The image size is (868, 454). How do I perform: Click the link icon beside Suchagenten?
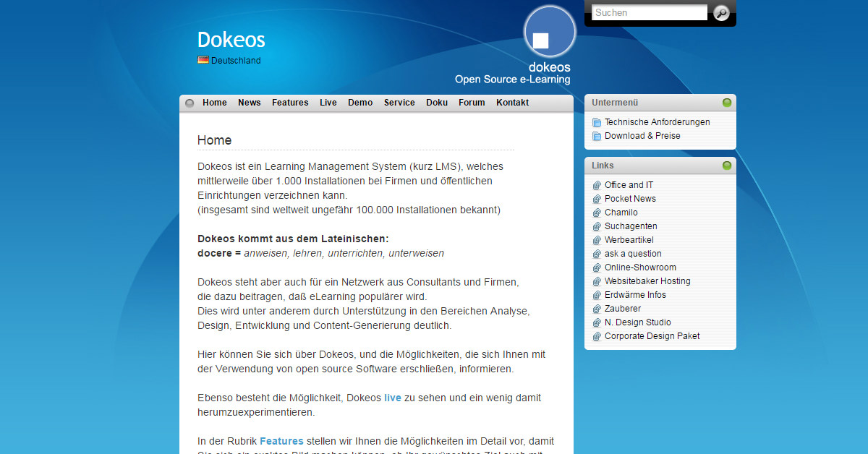tap(597, 227)
